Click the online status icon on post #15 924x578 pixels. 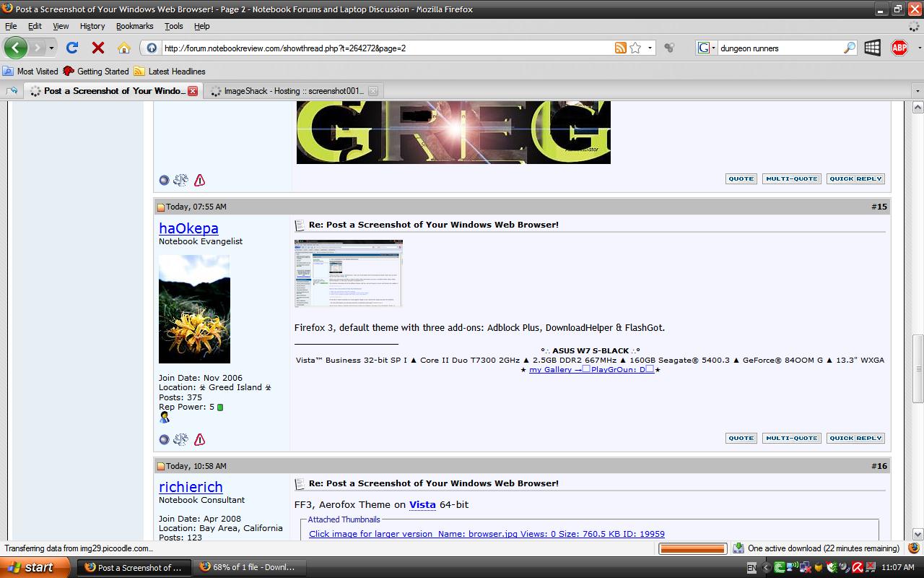(164, 439)
